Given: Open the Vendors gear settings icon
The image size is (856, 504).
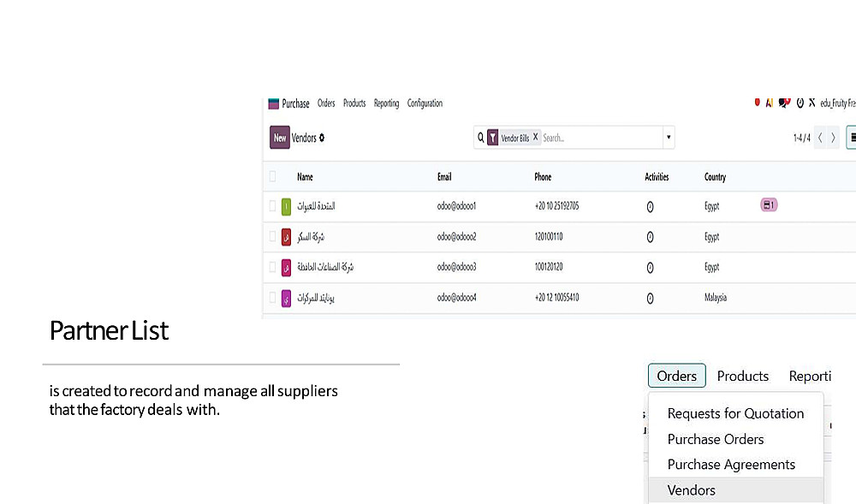Looking at the screenshot, I should click(322, 138).
